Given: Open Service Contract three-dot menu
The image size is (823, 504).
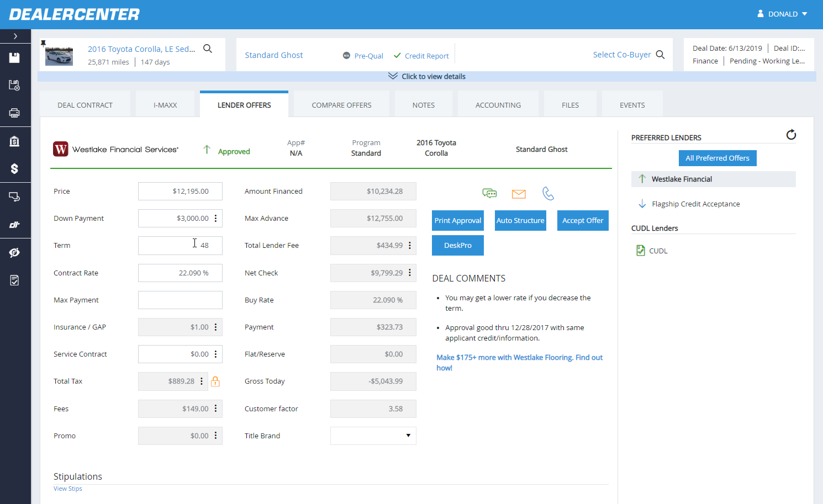Looking at the screenshot, I should 215,354.
